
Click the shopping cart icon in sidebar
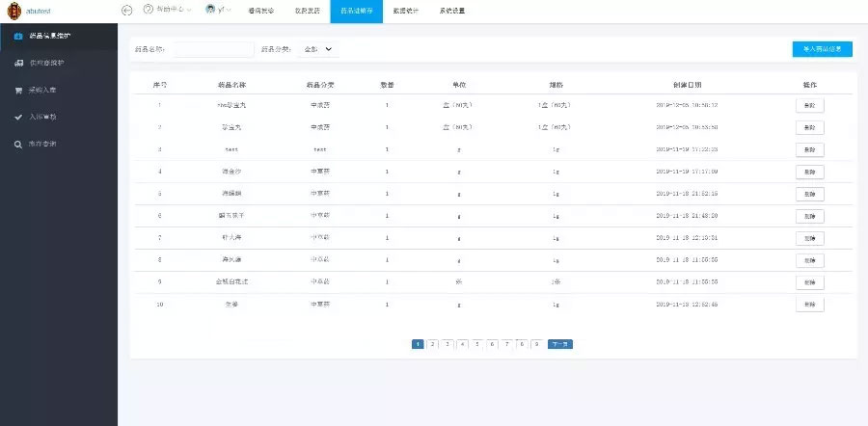[x=18, y=91]
